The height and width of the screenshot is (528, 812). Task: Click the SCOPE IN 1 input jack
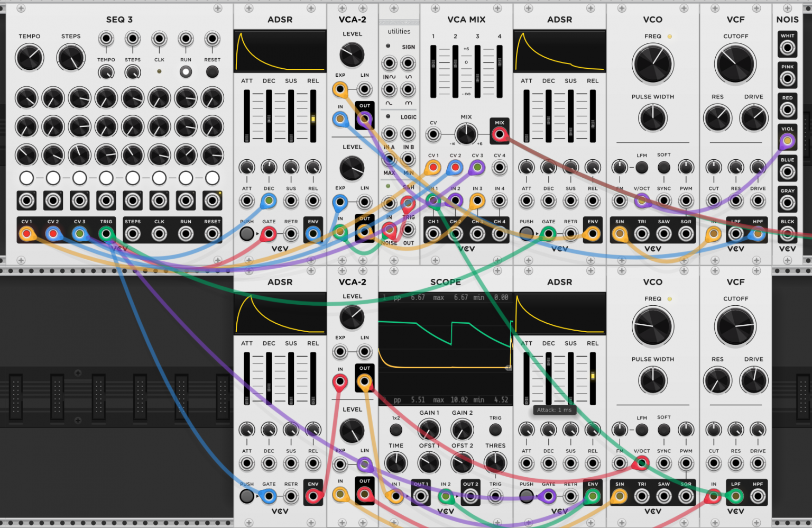395,496
